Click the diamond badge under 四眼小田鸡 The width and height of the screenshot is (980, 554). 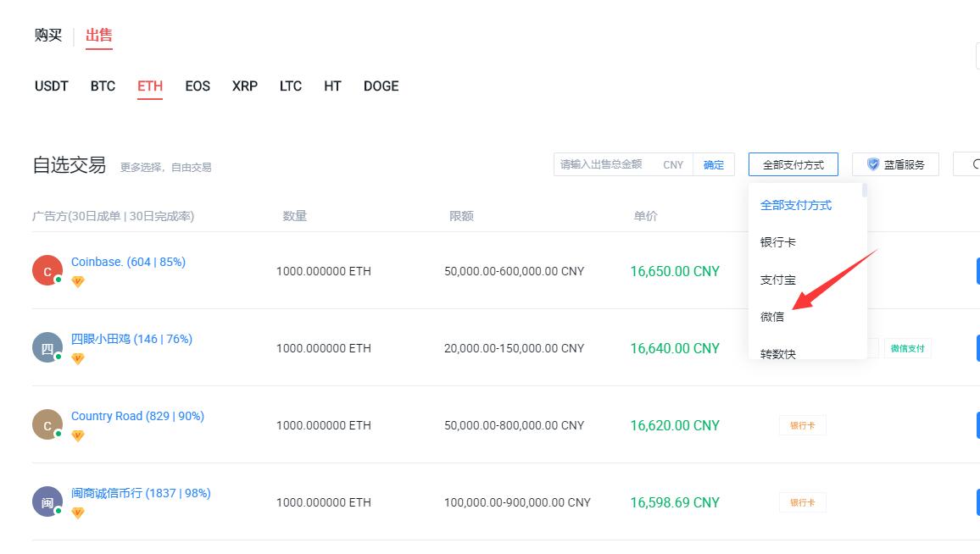click(x=77, y=358)
